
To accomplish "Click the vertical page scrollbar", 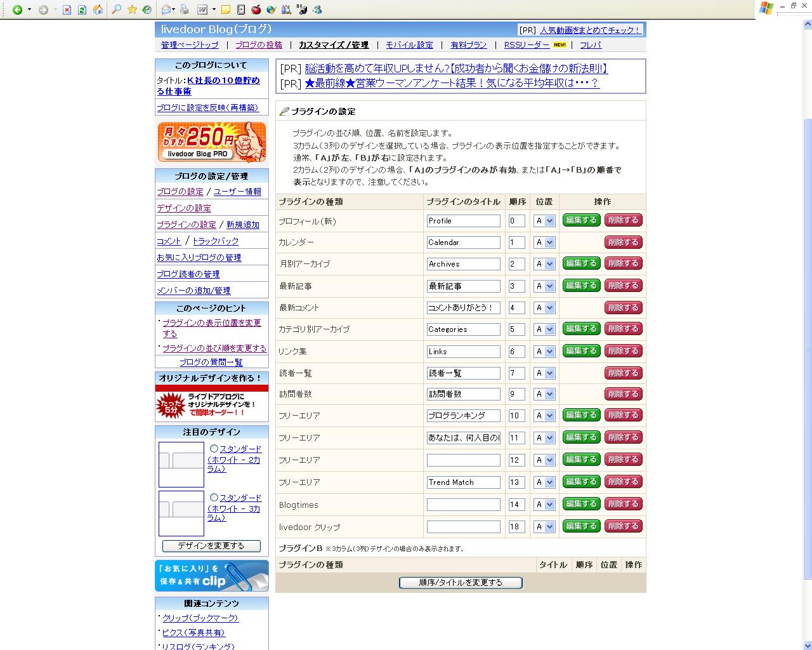I will coord(808,349).
